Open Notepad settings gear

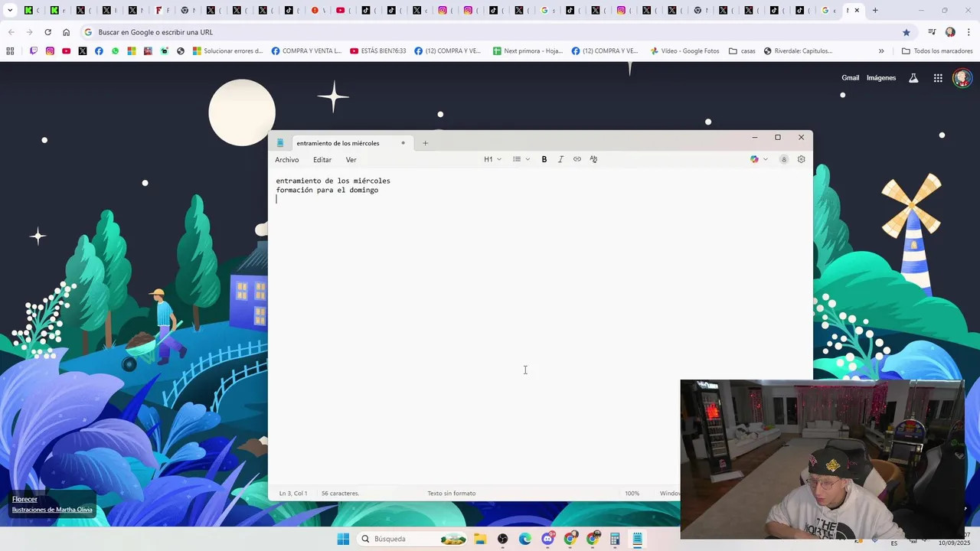click(x=802, y=159)
